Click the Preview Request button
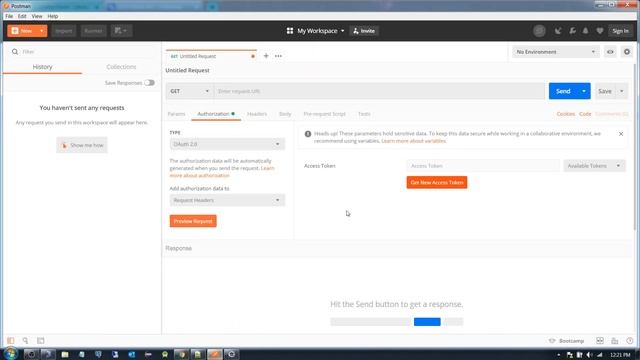The image size is (640, 360). point(193,221)
